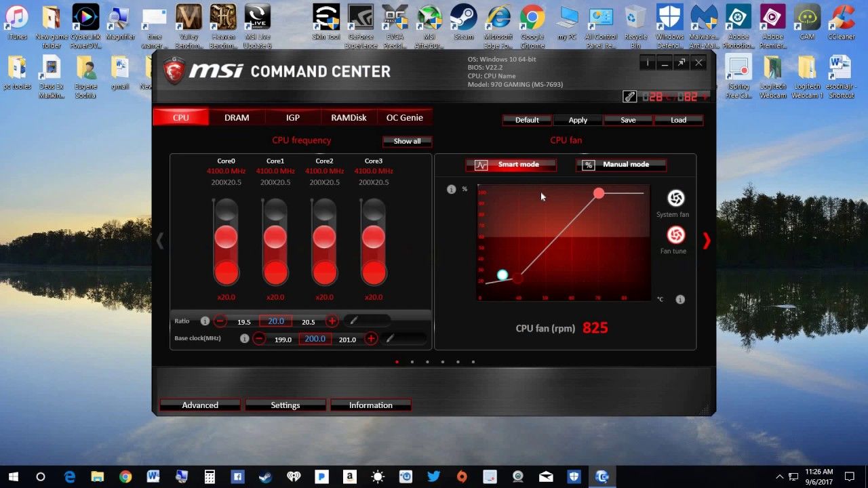Open the MSI Live Update 6 shortcut
868x488 pixels.
(258, 27)
